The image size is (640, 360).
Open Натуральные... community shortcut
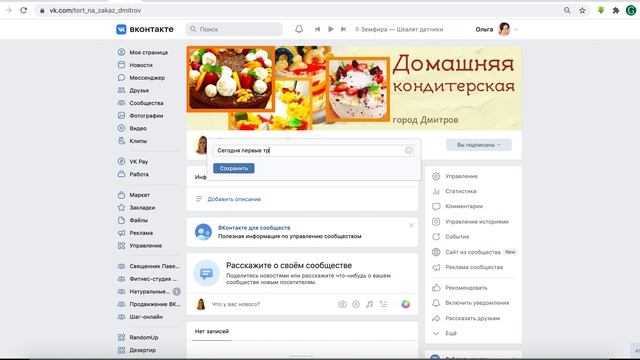[149, 291]
